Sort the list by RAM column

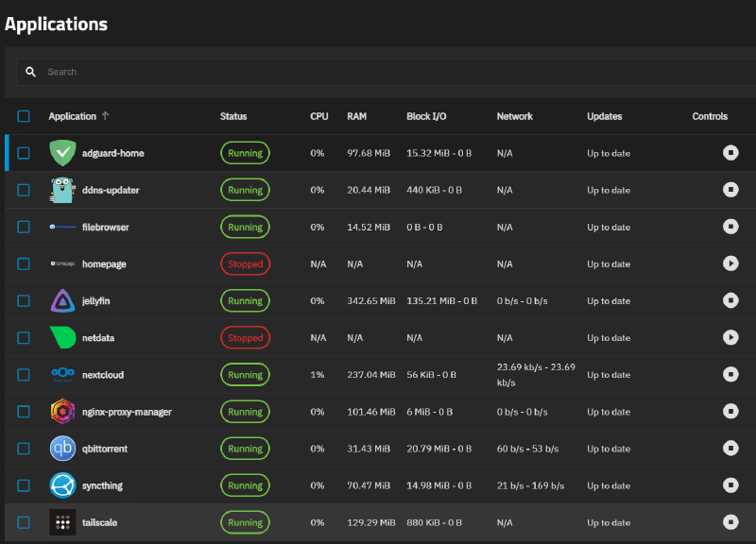357,116
